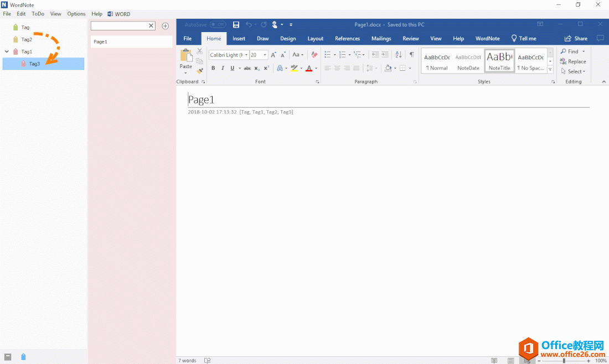609x364 pixels.
Task: Expand the Find dropdown arrow
Action: (x=584, y=51)
